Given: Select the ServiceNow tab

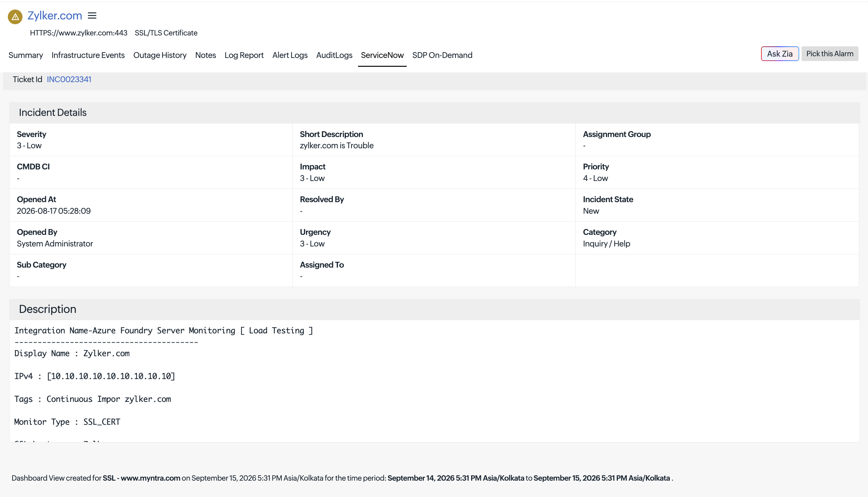Looking at the screenshot, I should click(382, 55).
